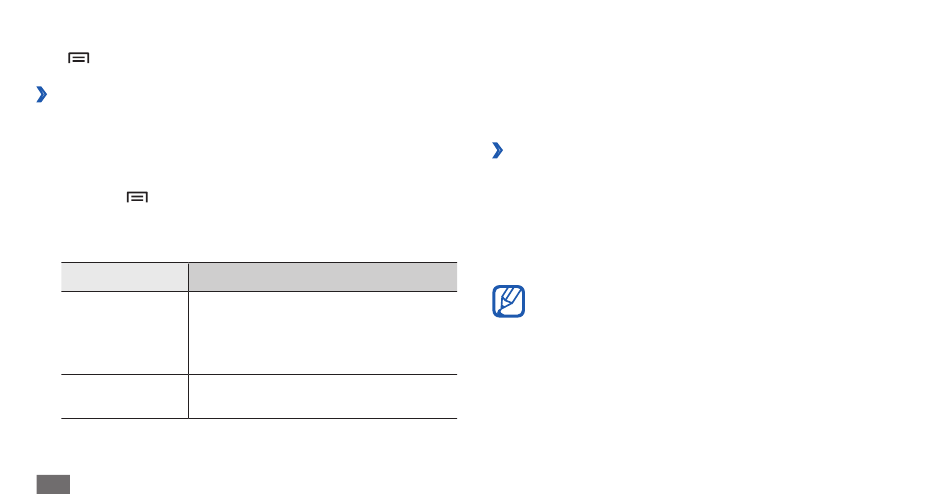950x497 pixels.
Task: Click the blue pencil note icon
Action: coord(508,301)
